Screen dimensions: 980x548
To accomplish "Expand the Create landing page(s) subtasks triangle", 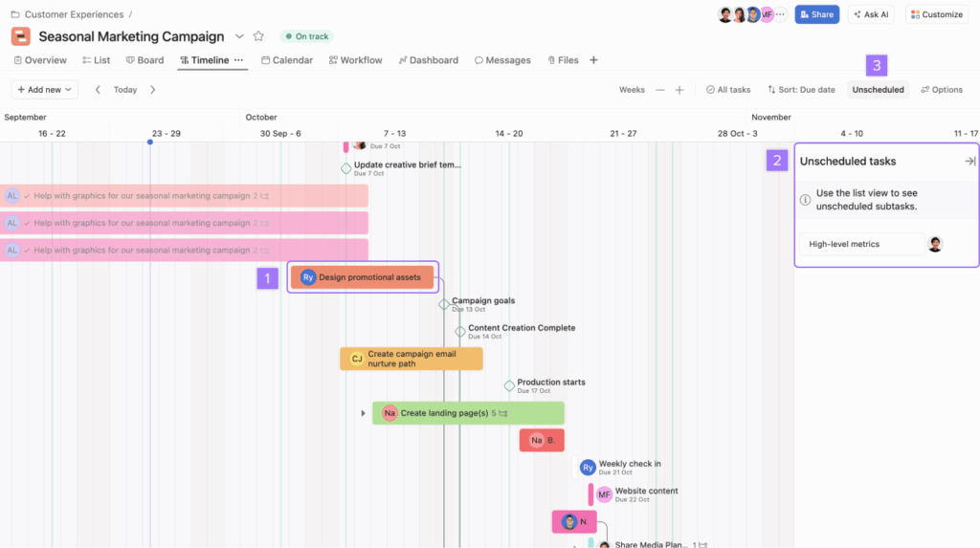I will click(x=363, y=413).
